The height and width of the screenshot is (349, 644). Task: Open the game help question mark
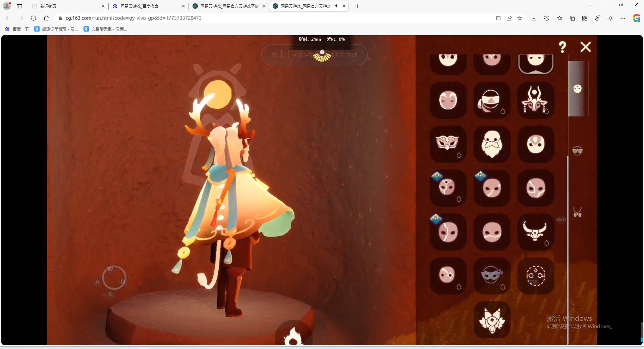pyautogui.click(x=562, y=47)
